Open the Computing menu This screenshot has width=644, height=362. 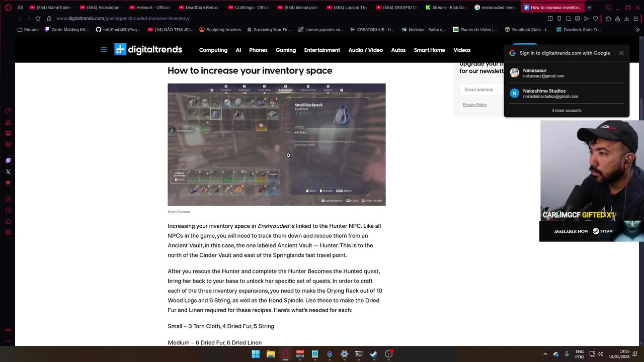213,50
